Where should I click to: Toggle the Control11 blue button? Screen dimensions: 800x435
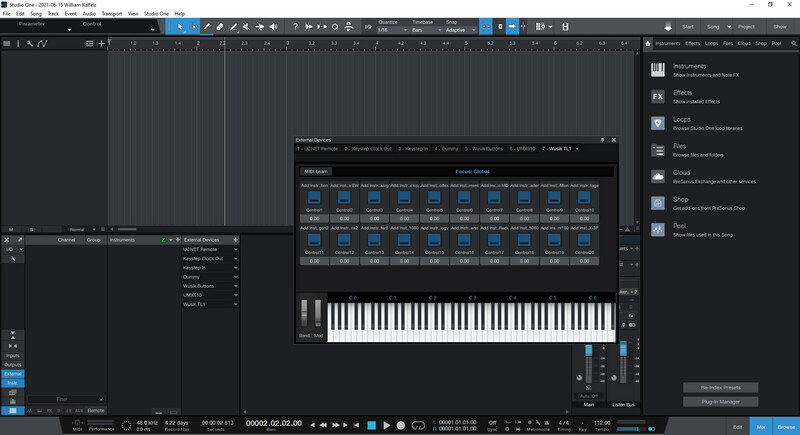[x=314, y=240]
